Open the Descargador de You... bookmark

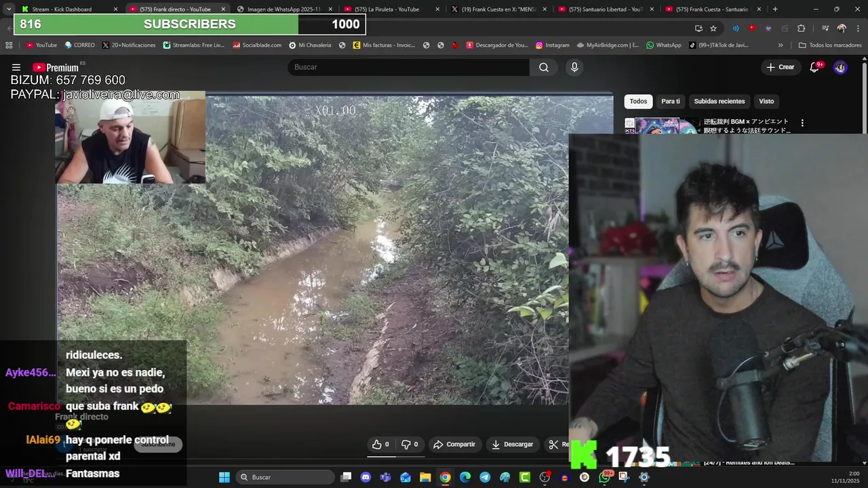(x=497, y=45)
